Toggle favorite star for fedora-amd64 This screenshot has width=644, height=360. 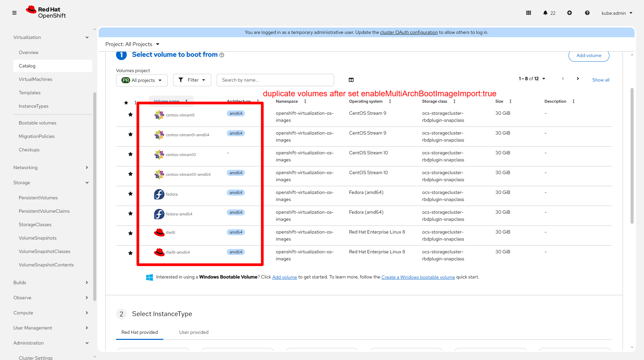click(x=130, y=214)
